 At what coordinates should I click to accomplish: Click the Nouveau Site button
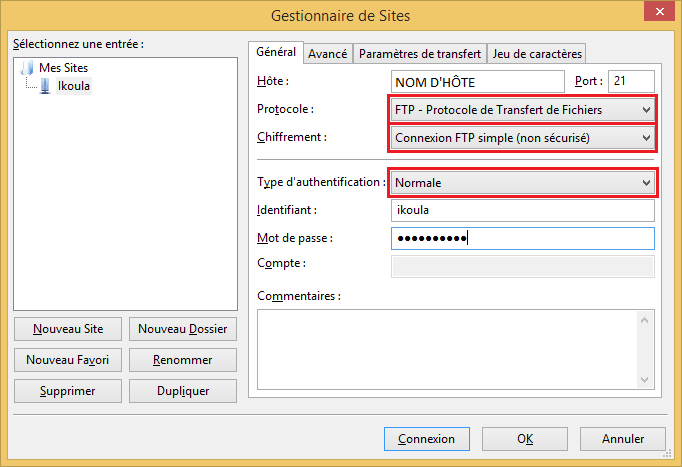68,329
